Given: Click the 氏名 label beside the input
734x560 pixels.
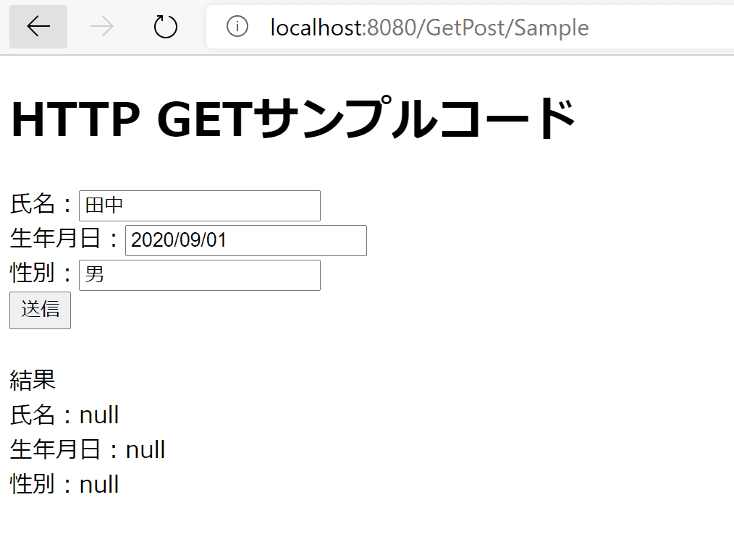Looking at the screenshot, I should pos(33,205).
